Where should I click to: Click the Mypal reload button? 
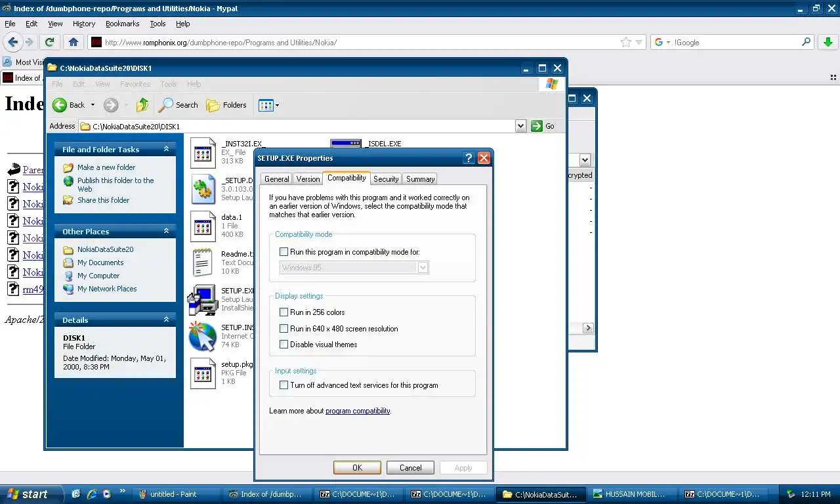point(49,42)
